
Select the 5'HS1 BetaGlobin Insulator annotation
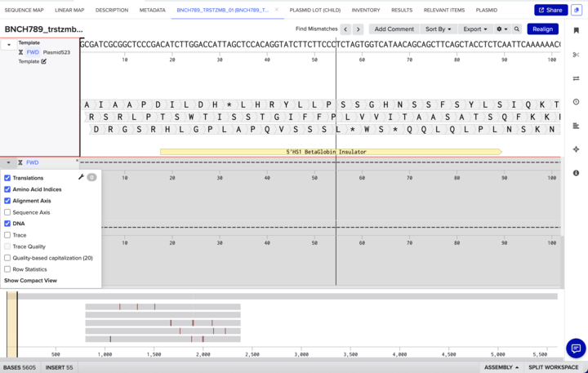pos(331,152)
